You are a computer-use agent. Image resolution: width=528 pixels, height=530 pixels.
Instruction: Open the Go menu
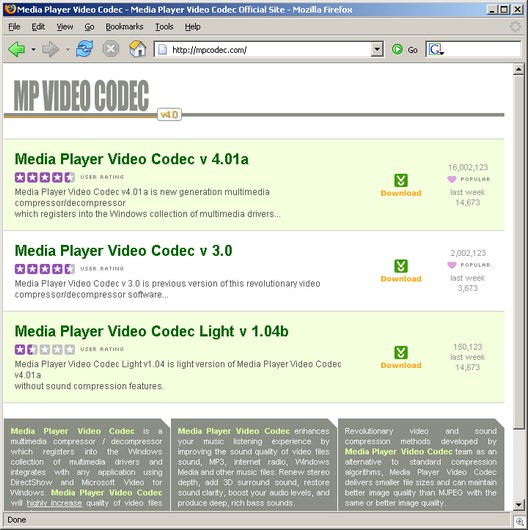[89, 27]
